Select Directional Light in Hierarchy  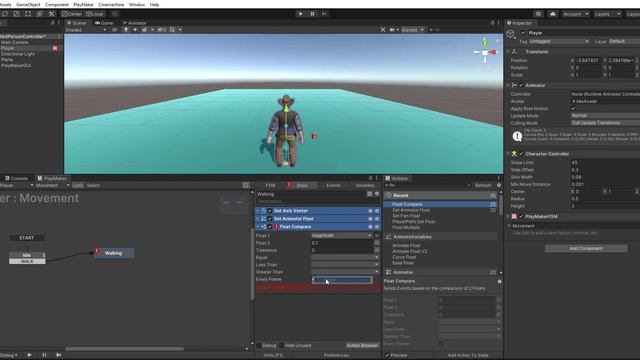(18, 54)
